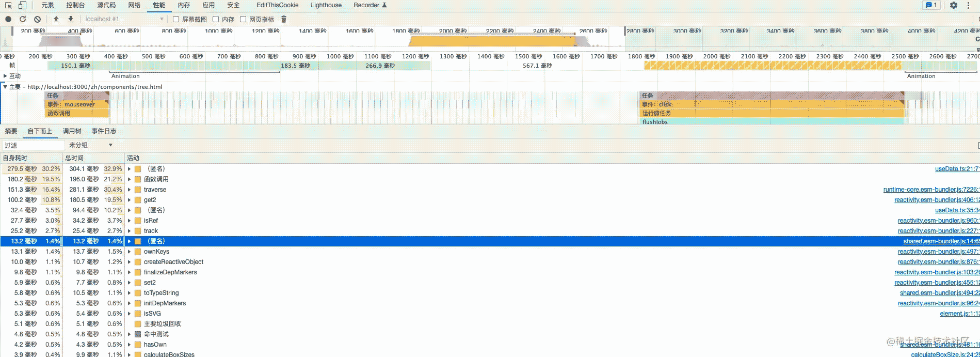Select the isSVG row
The image size is (980, 357).
[x=490, y=314]
